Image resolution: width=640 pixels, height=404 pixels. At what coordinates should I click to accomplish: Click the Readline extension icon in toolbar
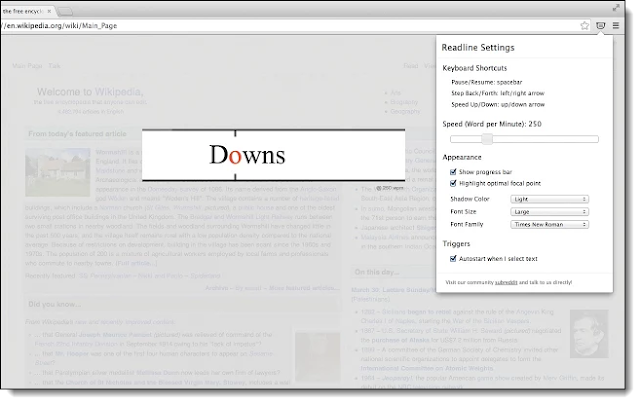pos(600,26)
